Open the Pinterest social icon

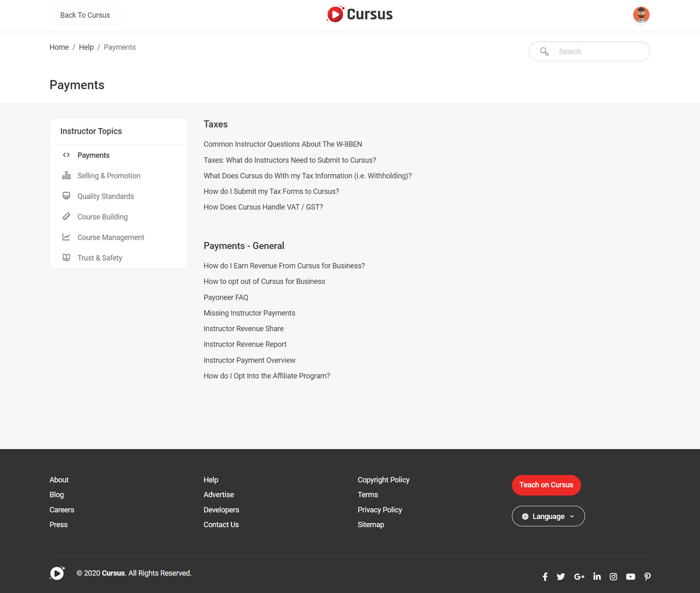coord(647,577)
